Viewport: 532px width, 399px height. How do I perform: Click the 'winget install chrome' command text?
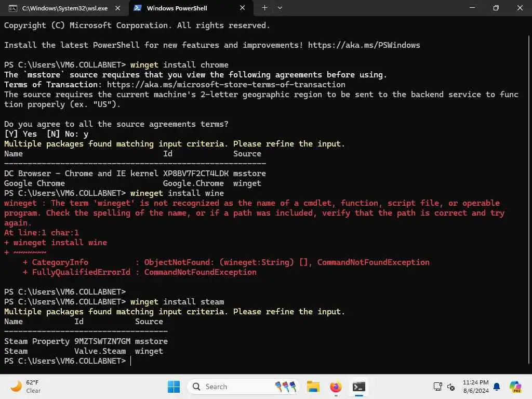tap(179, 65)
